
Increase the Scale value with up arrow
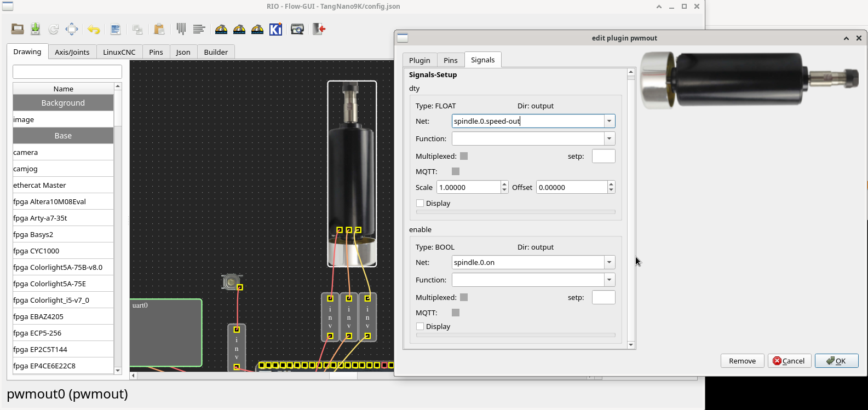click(504, 184)
